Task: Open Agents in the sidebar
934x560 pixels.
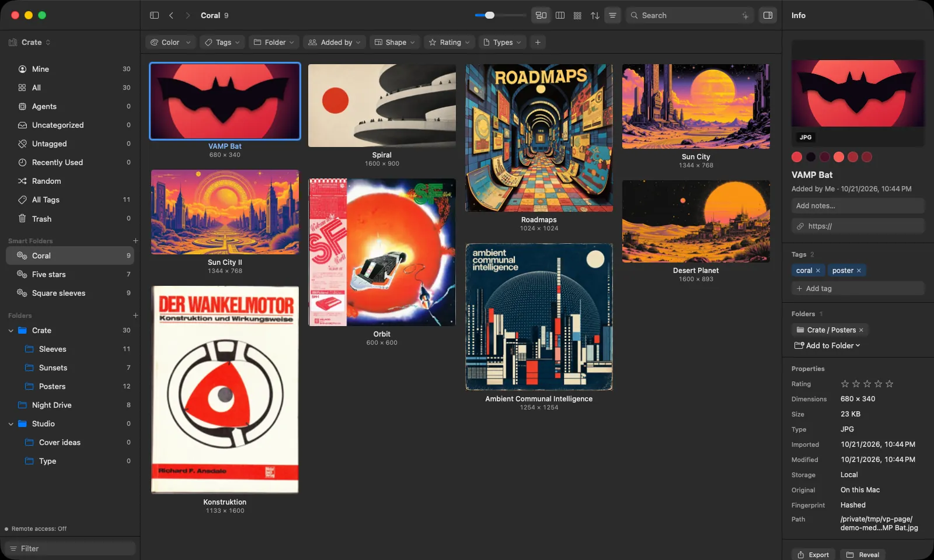Action: pyautogui.click(x=70, y=106)
